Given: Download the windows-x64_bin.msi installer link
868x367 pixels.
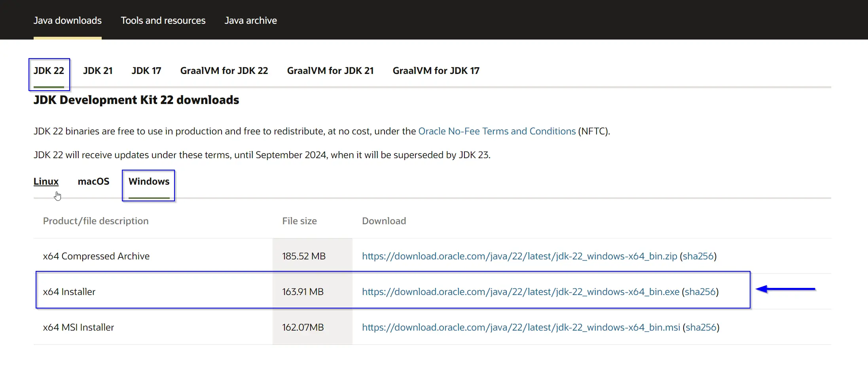Looking at the screenshot, I should [x=521, y=327].
